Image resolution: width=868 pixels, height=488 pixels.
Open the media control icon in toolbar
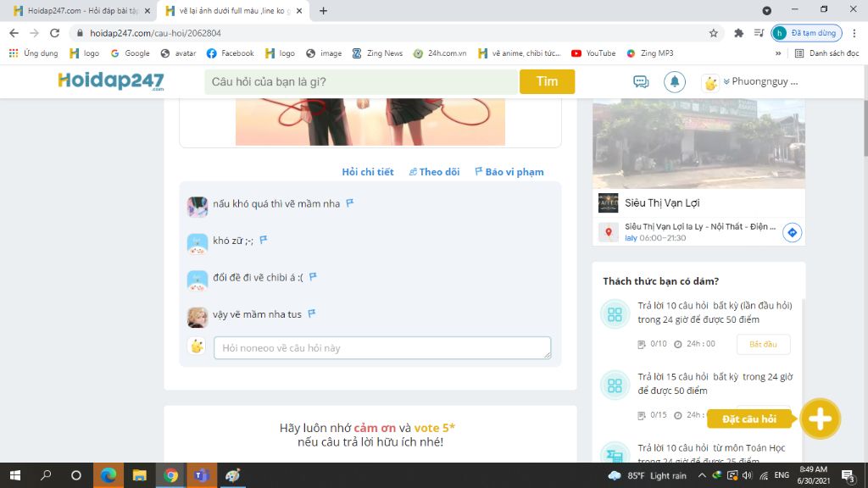[759, 33]
